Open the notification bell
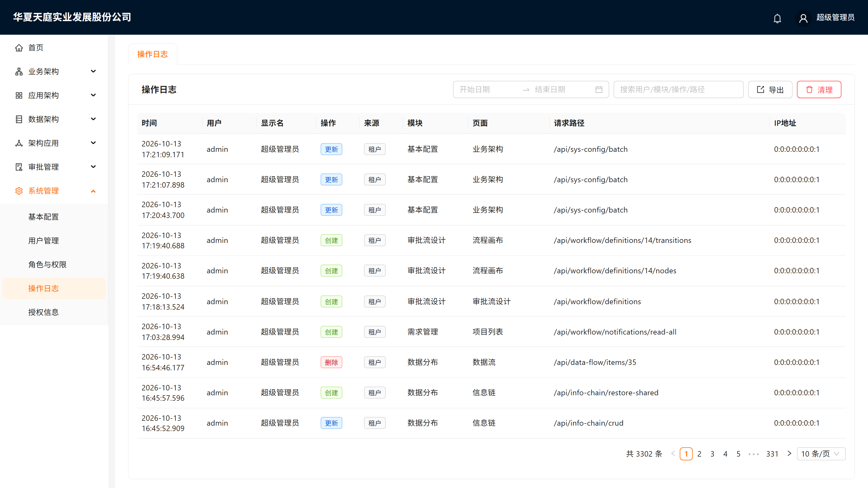This screenshot has height=488, width=868. tap(777, 18)
